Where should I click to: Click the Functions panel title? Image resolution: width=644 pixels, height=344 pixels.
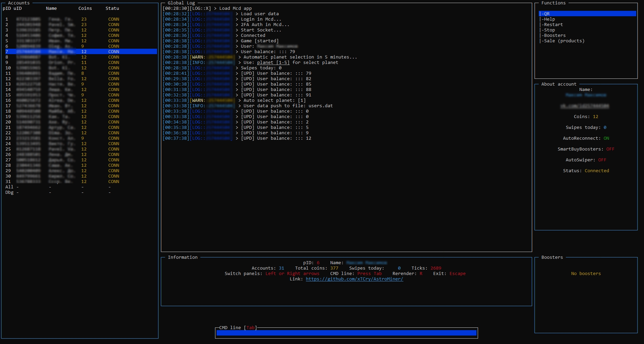click(554, 3)
